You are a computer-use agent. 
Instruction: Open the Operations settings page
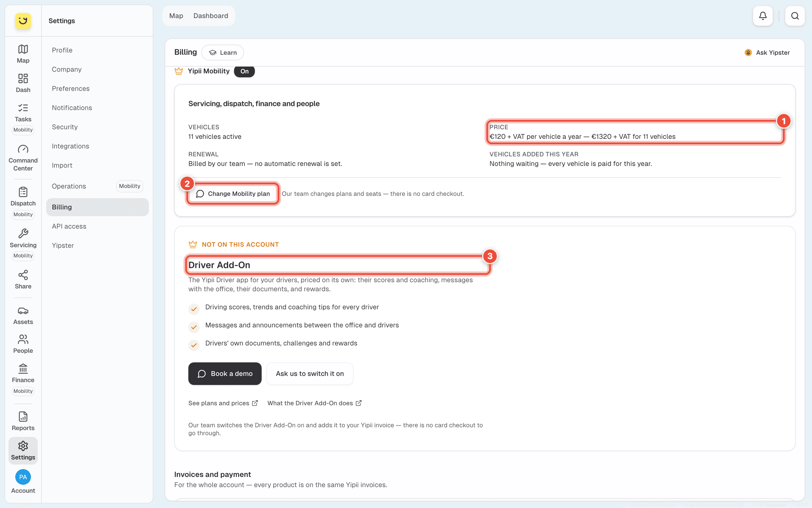click(97, 186)
